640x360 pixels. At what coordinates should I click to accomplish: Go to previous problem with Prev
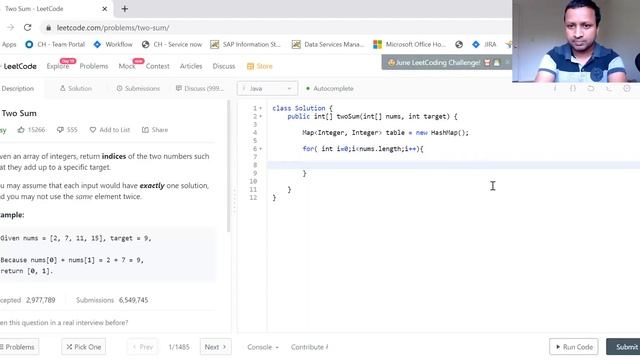click(x=142, y=347)
